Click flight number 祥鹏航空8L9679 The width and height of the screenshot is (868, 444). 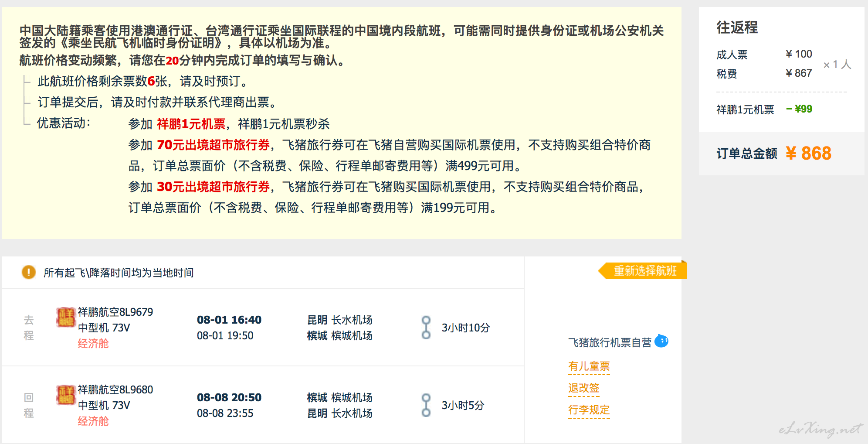115,312
